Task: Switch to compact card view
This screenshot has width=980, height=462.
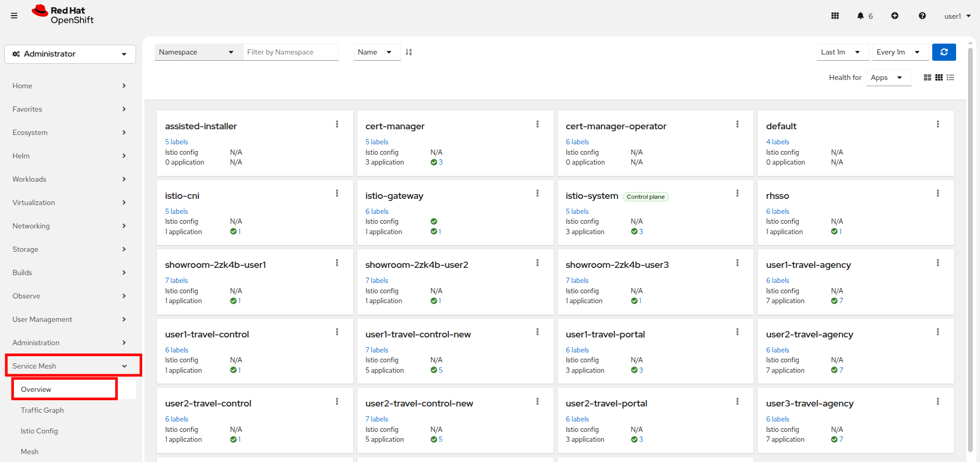Action: pos(939,77)
